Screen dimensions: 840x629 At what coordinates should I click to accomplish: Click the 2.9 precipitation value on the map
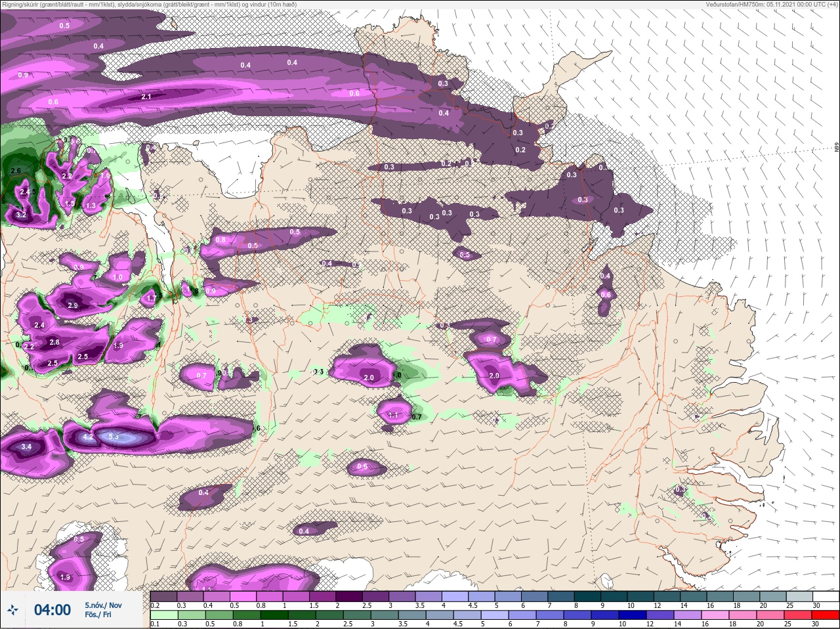[73, 305]
